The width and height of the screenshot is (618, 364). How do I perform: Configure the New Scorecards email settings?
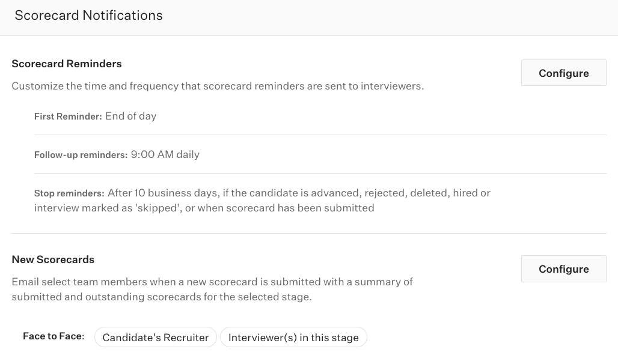coord(563,269)
